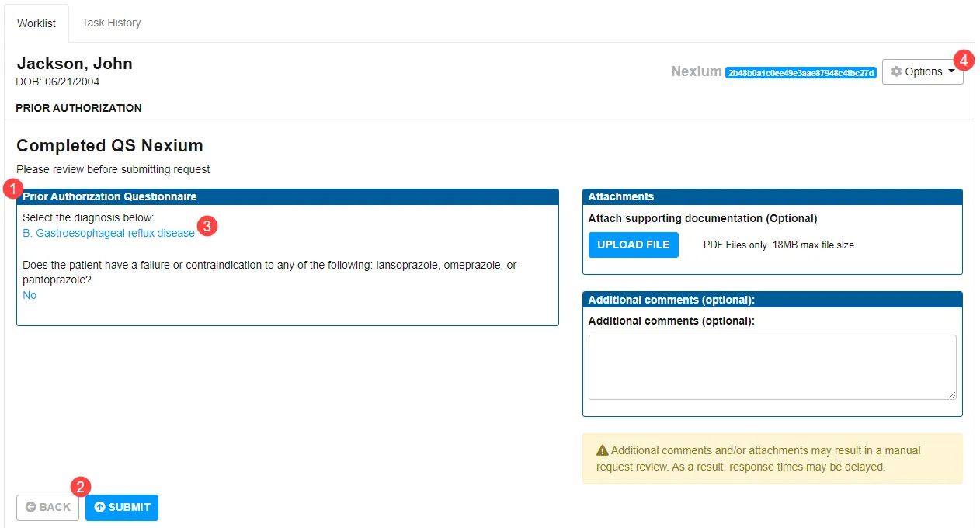Screen dimensions: 980x528
Task: Click the Nexium request ID badge
Action: [x=801, y=72]
